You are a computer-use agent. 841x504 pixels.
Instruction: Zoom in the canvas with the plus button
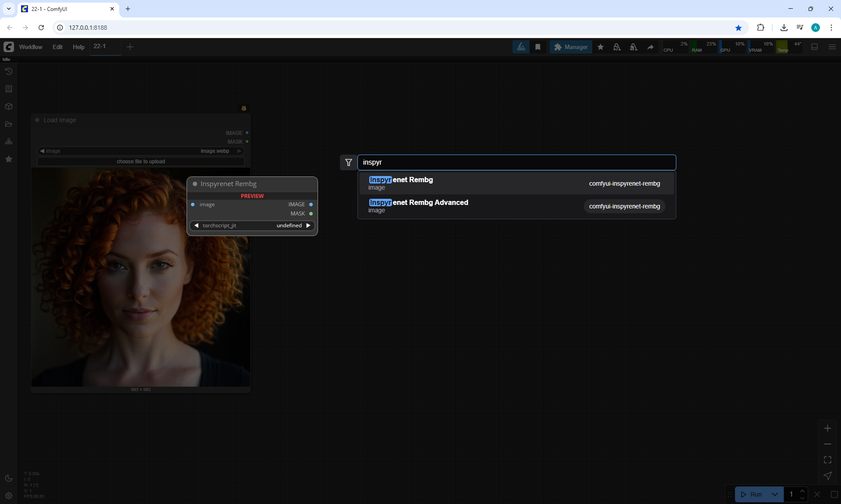[x=827, y=428]
